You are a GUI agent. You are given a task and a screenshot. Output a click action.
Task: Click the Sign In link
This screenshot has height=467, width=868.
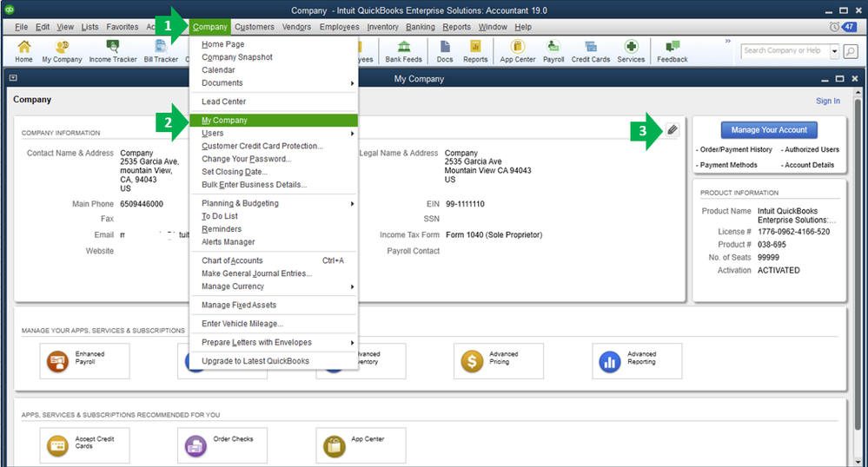tap(827, 101)
